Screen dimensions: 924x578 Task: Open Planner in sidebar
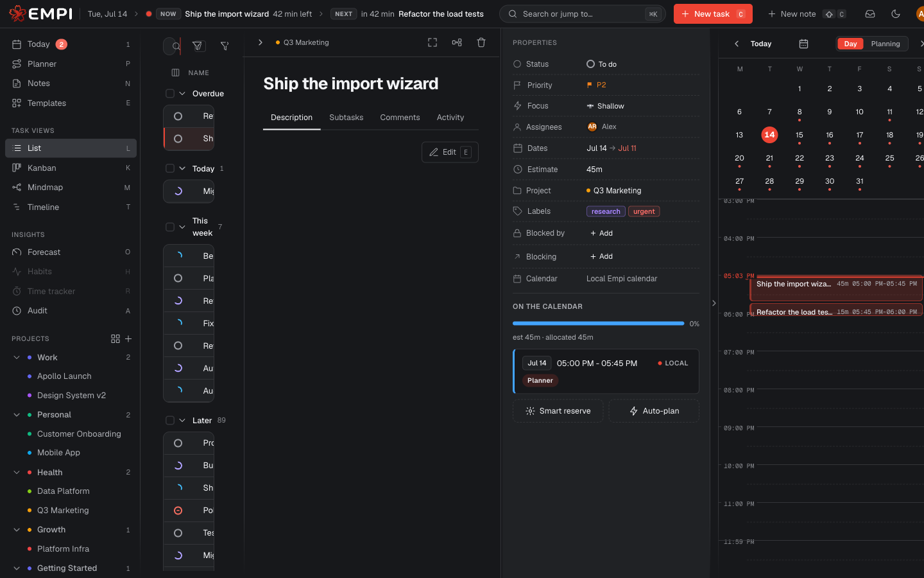[x=71, y=64]
